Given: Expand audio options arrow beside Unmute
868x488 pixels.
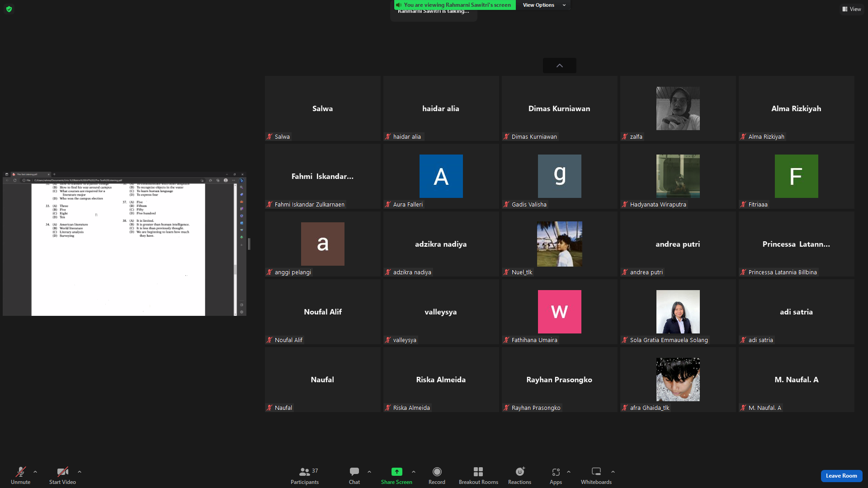Looking at the screenshot, I should (x=35, y=472).
